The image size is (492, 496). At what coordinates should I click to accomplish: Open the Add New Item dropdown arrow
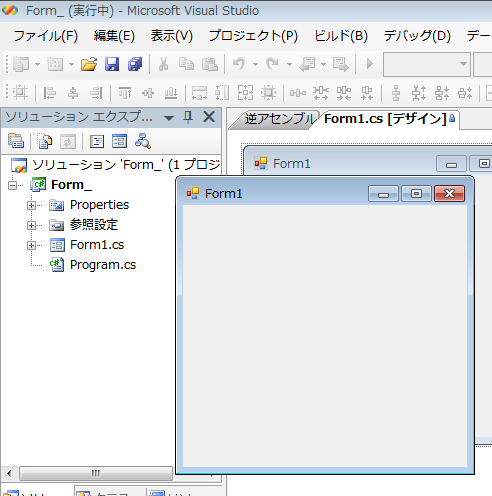(x=71, y=64)
